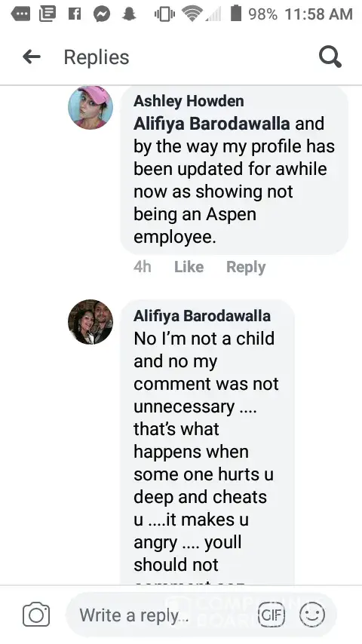Tap the Facebook notification icon in status bar
This screenshot has width=362, height=644.
click(75, 14)
